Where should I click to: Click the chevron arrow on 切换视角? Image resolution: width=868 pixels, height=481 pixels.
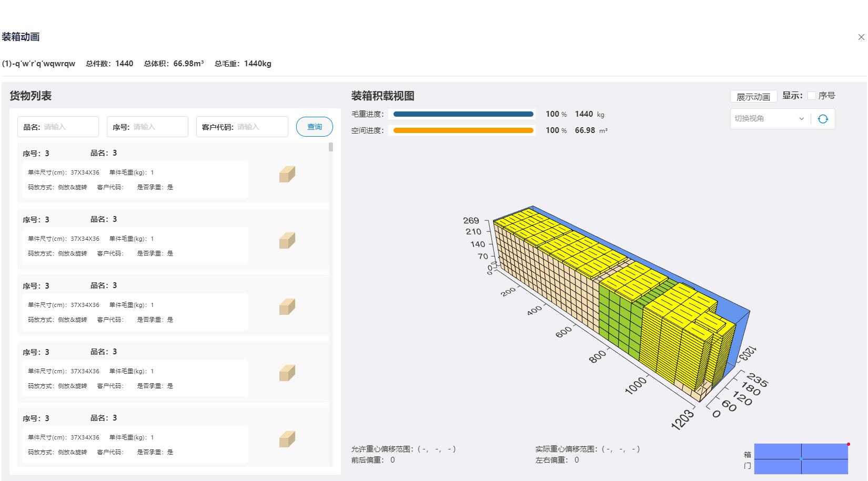coord(802,118)
